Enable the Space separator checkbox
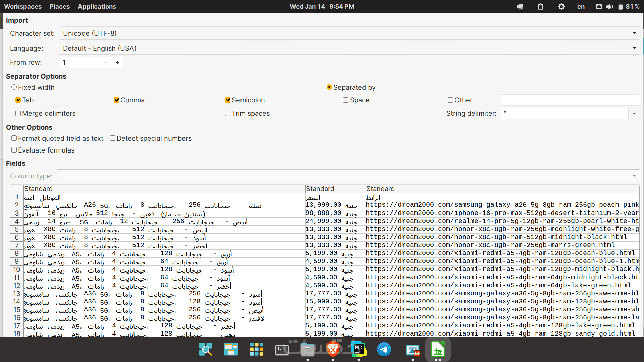 (346, 100)
